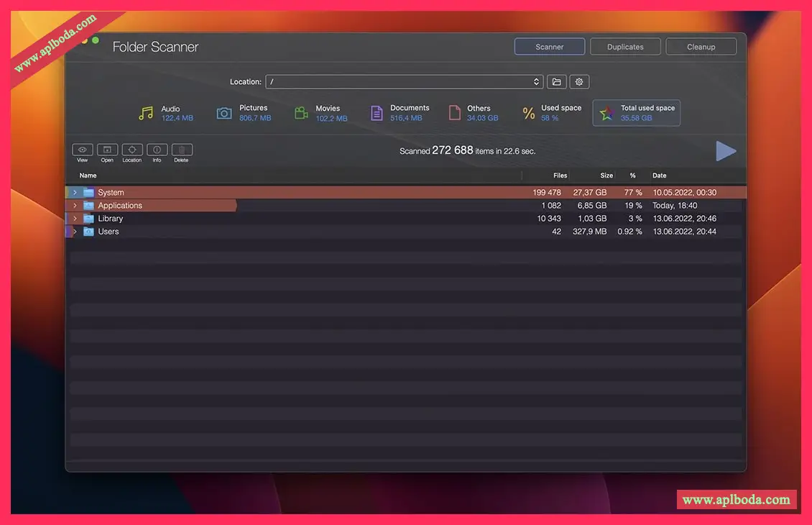Image resolution: width=812 pixels, height=525 pixels.
Task: Toggle the Total used space tile
Action: coord(636,113)
